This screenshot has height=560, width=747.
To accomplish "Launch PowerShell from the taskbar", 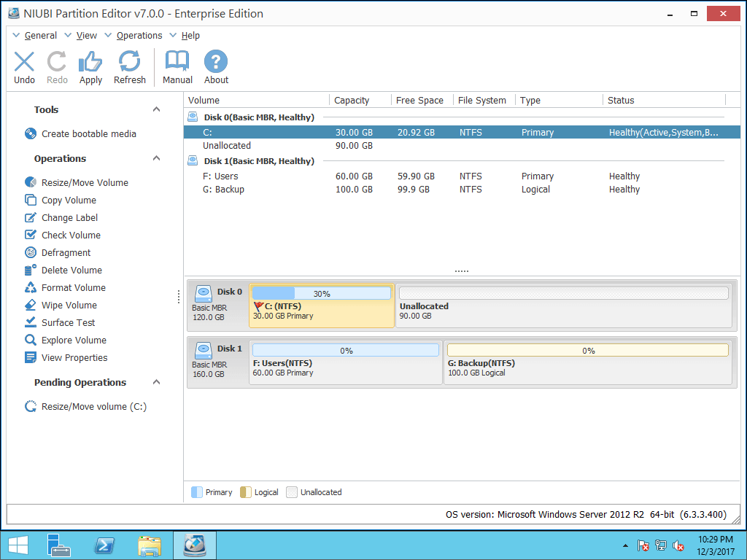I will coord(104,545).
